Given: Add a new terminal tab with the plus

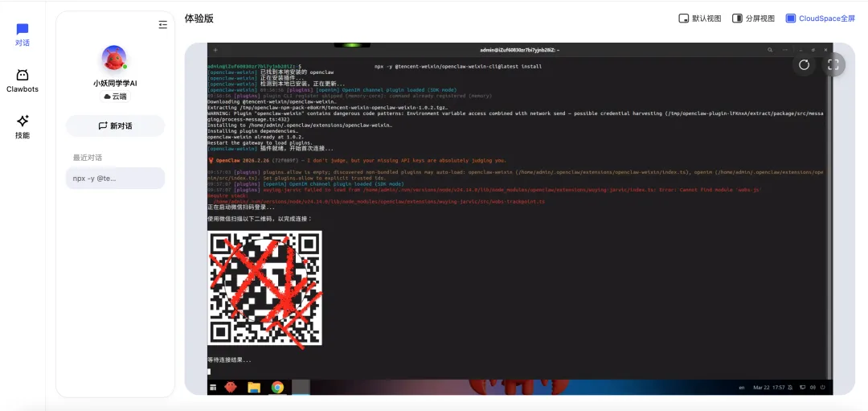Looking at the screenshot, I should (215, 50).
